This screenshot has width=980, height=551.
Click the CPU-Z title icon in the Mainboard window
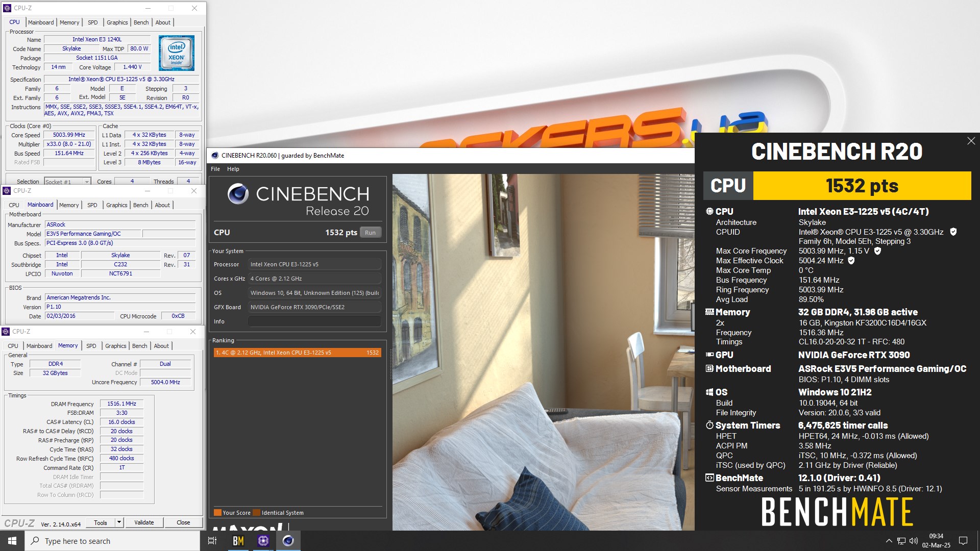[7, 191]
